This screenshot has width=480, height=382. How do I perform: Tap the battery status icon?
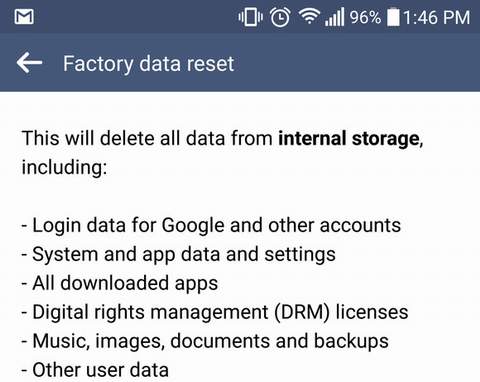(393, 17)
